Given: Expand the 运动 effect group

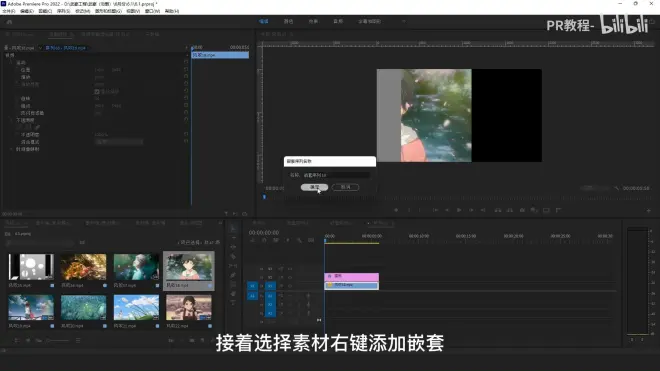Looking at the screenshot, I should [x=11, y=62].
